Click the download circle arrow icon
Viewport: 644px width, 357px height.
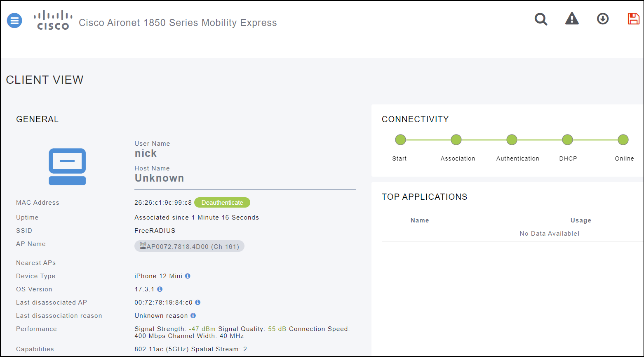pyautogui.click(x=603, y=19)
